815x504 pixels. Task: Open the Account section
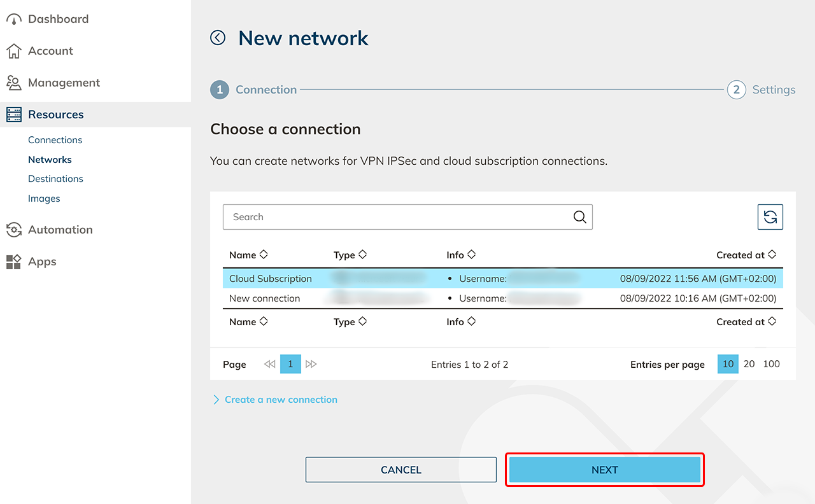click(50, 51)
